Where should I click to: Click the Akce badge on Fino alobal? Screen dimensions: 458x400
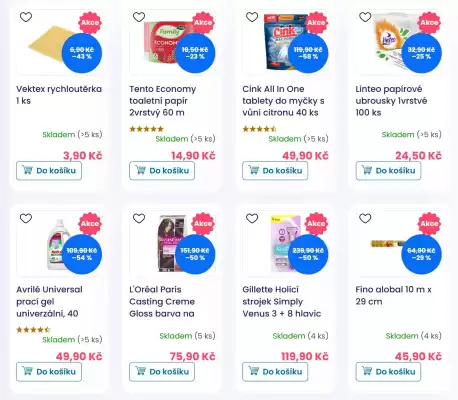click(x=429, y=223)
